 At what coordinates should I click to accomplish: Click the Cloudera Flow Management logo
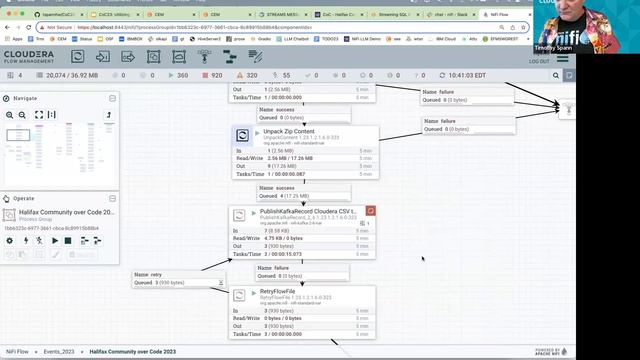29,57
